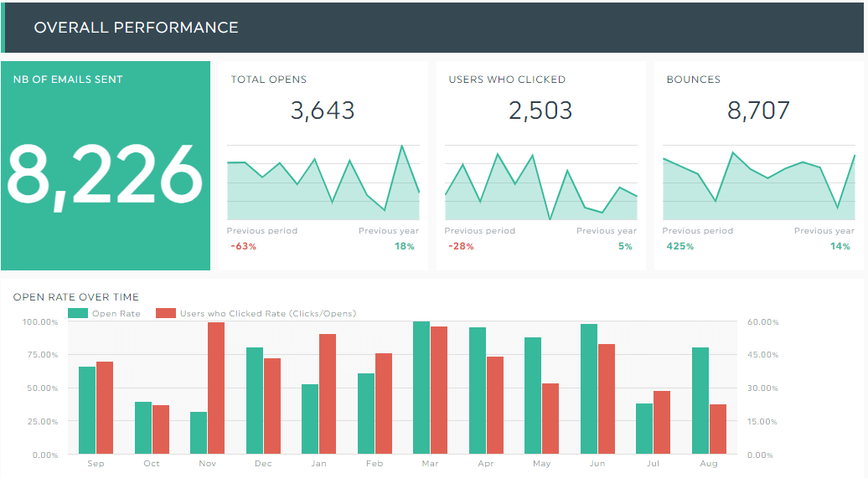Image resolution: width=868 pixels, height=478 pixels.
Task: Select the Total Opens value 3,643
Action: click(323, 111)
